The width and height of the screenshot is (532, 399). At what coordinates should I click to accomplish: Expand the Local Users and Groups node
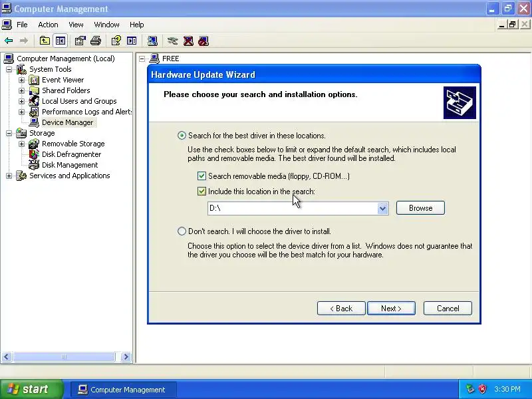[22, 101]
